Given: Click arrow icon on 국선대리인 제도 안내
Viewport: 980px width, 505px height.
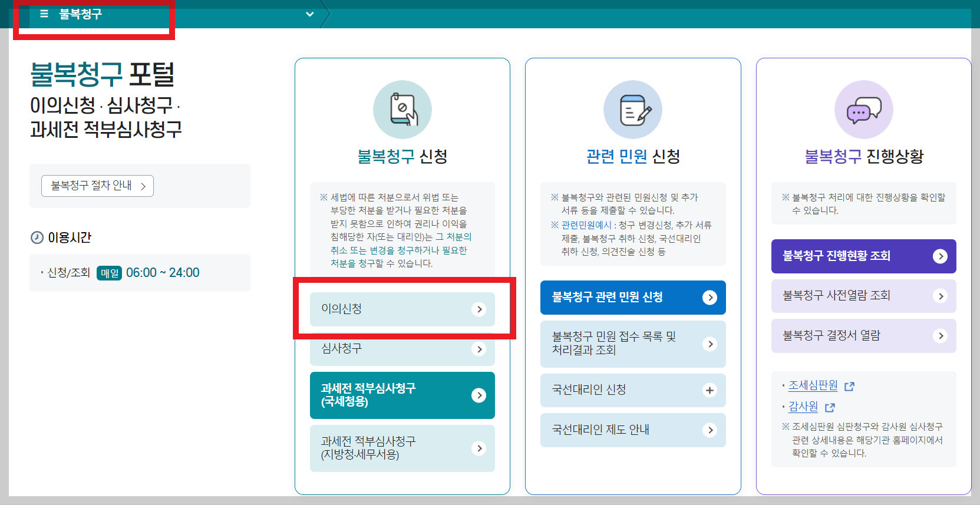Looking at the screenshot, I should coord(710,430).
